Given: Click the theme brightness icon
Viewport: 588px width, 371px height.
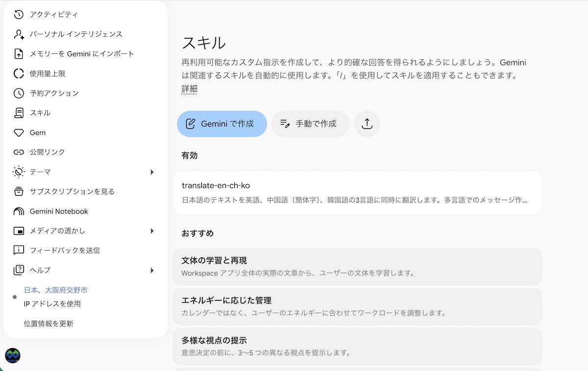Looking at the screenshot, I should (19, 172).
